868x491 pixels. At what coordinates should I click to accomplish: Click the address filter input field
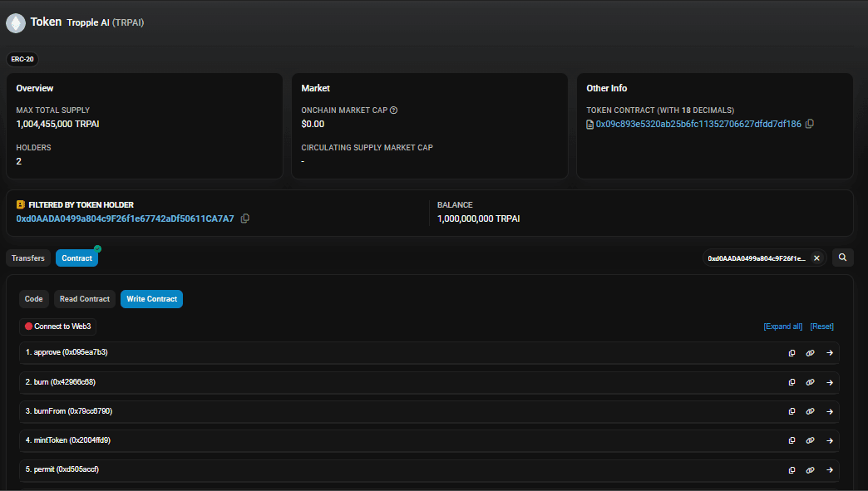point(757,258)
